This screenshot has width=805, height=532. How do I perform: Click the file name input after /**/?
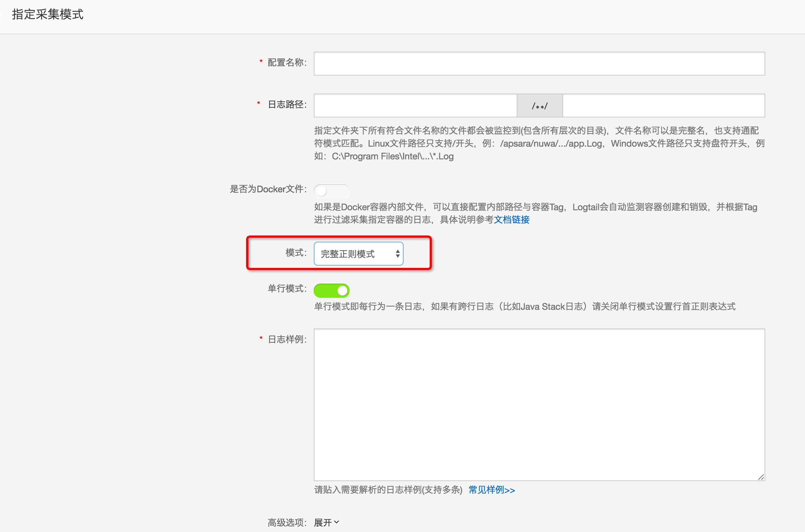663,106
